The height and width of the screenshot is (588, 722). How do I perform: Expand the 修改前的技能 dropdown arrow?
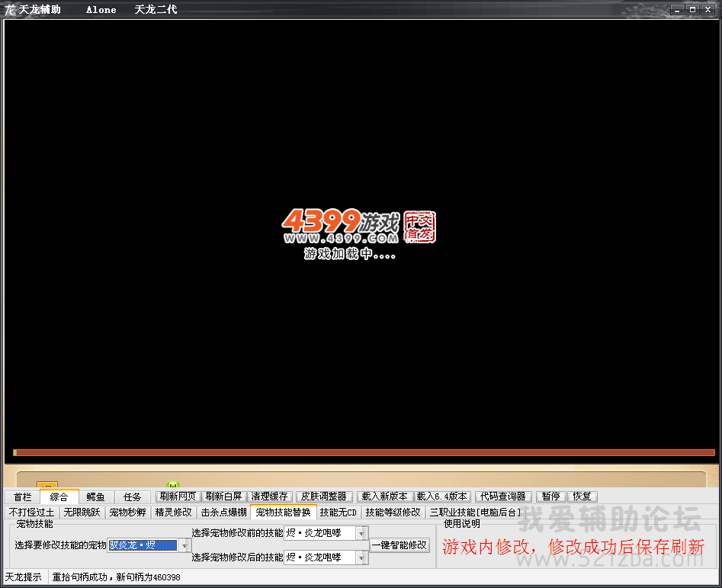[361, 533]
